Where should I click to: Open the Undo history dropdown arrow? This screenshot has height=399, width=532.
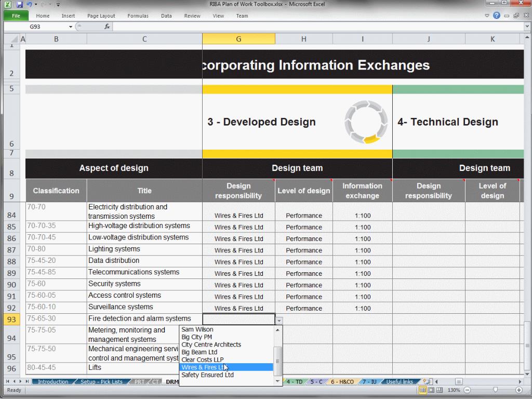pyautogui.click(x=35, y=5)
